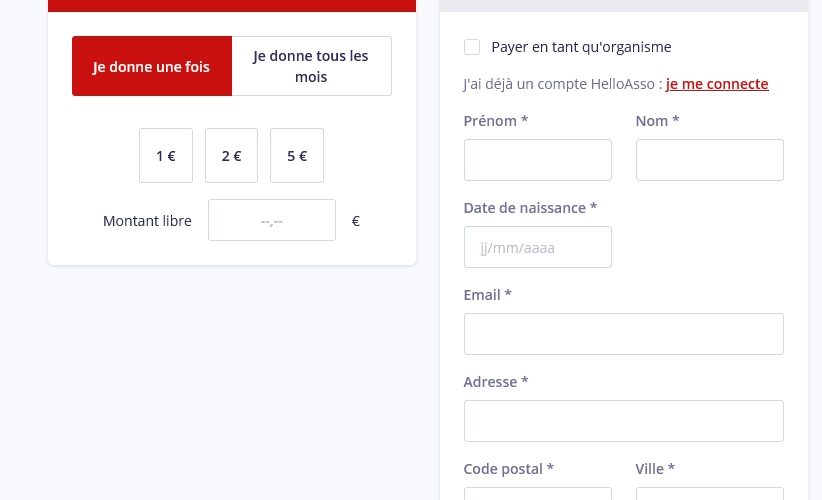The width and height of the screenshot is (822, 500).
Task: Click into the Ville input box
Action: pyautogui.click(x=709, y=494)
